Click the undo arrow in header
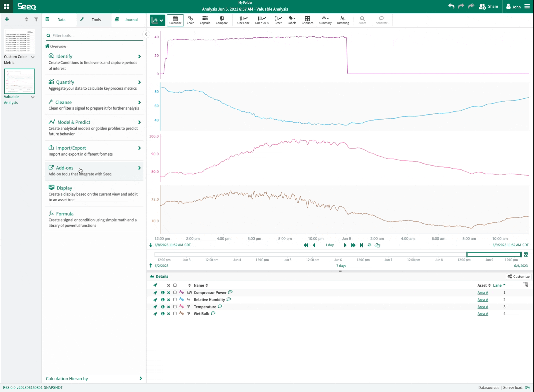The image size is (534, 392). pos(451,6)
